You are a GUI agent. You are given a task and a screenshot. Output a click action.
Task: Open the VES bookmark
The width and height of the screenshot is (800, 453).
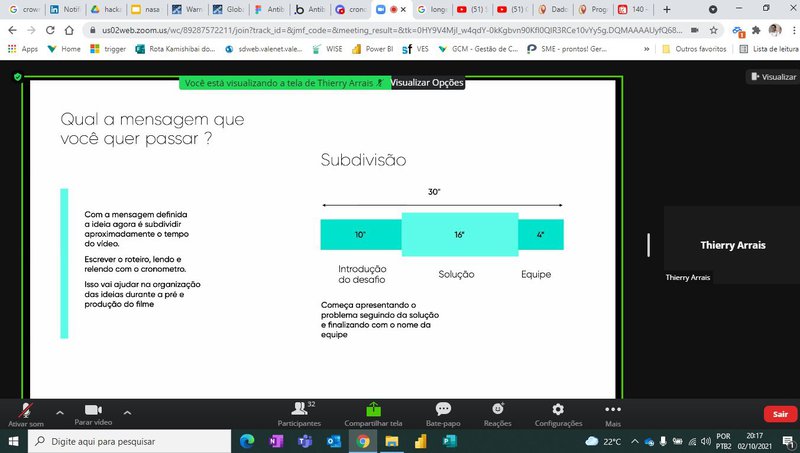[416, 49]
